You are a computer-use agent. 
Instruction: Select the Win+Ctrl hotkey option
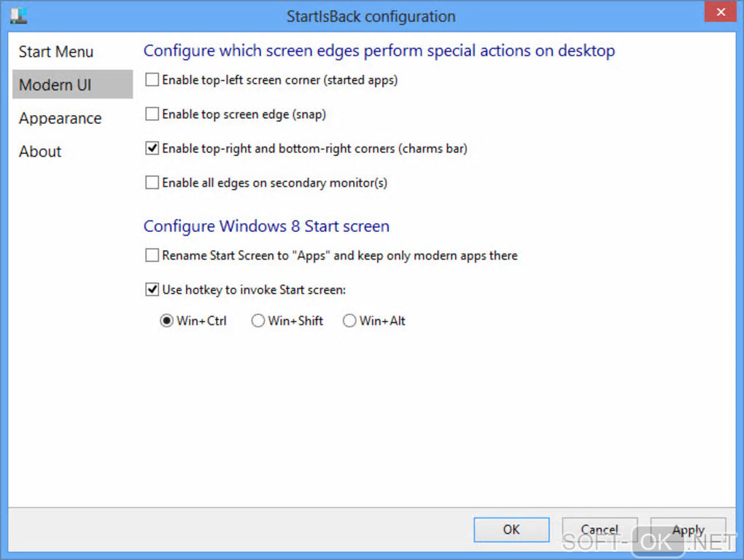click(x=167, y=321)
